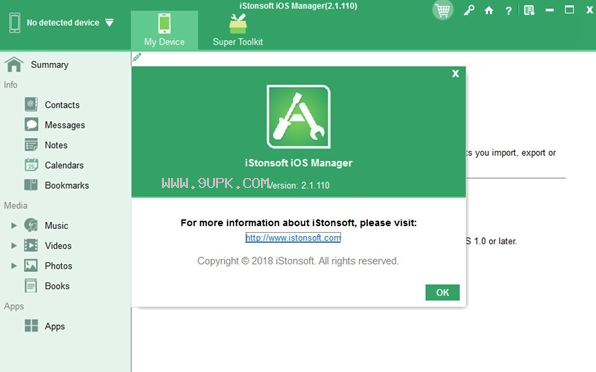Maximize the iStonsoft iOS Manager window
The height and width of the screenshot is (372, 596).
(x=569, y=10)
